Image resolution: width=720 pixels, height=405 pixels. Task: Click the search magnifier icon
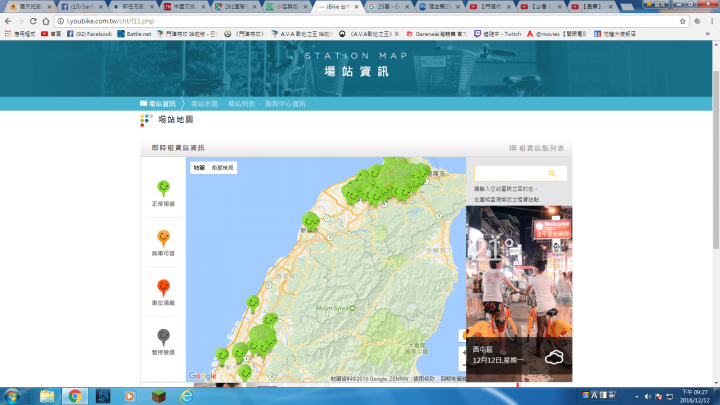pos(552,173)
